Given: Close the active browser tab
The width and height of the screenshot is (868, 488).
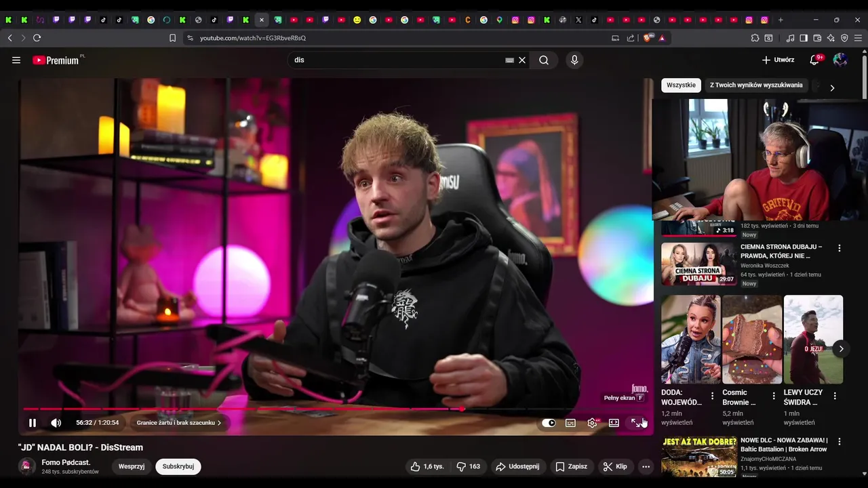Looking at the screenshot, I should click(262, 20).
